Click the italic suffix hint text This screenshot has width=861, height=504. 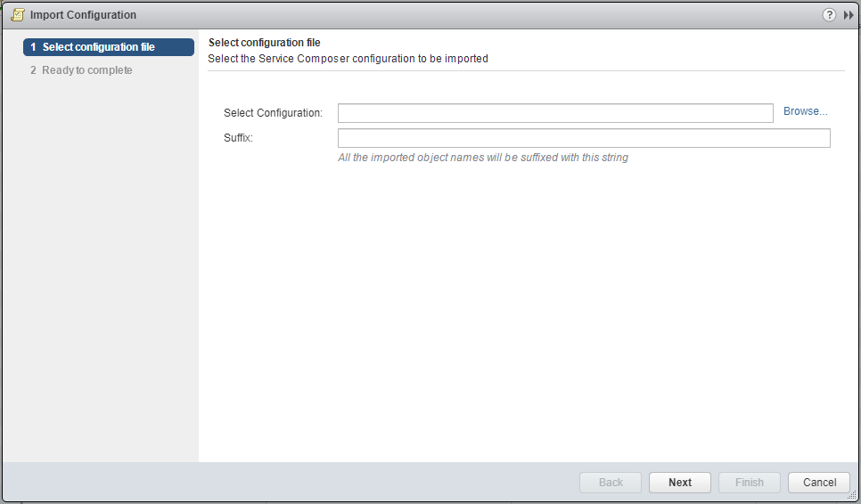tap(483, 158)
